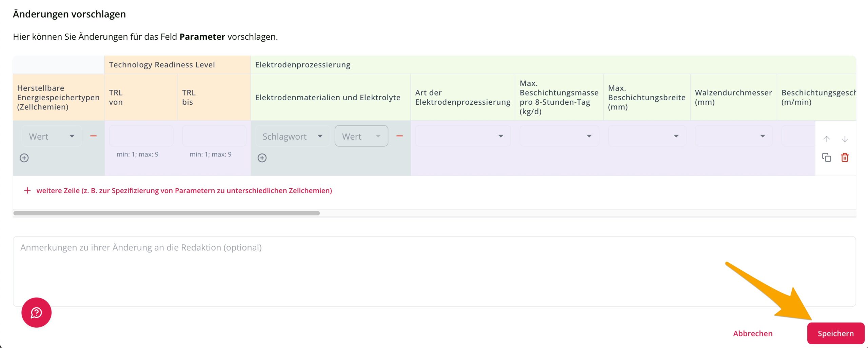Click the red trash delete row icon

845,158
